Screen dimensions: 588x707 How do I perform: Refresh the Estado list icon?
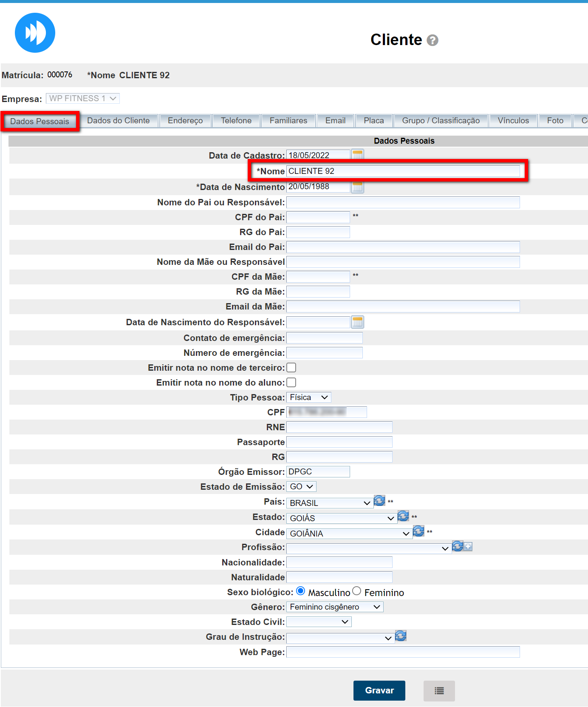(x=403, y=516)
